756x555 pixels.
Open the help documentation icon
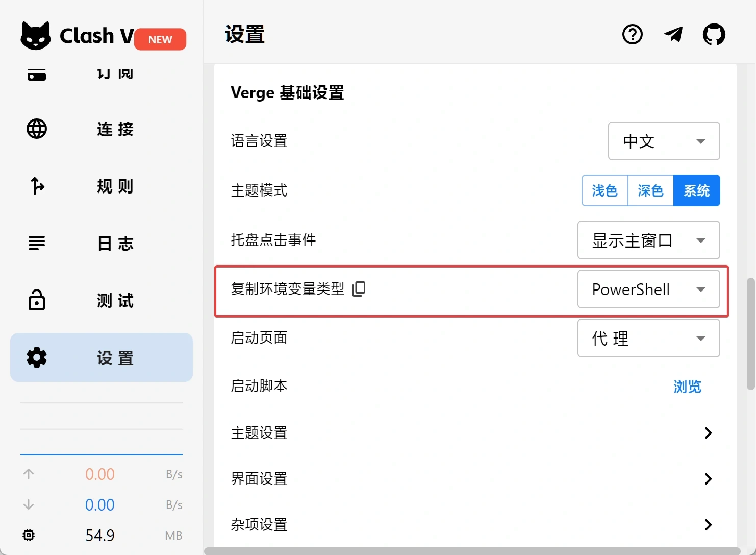pyautogui.click(x=633, y=35)
